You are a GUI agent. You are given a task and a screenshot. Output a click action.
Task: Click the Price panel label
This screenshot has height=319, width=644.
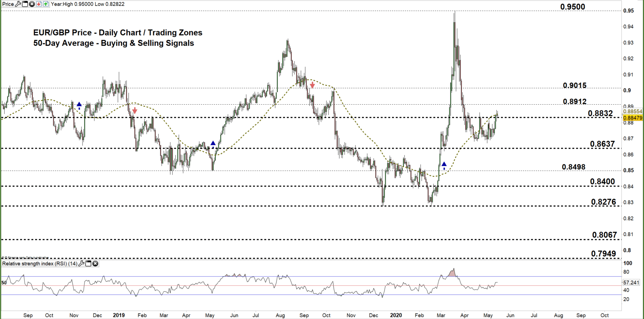pos(8,4)
